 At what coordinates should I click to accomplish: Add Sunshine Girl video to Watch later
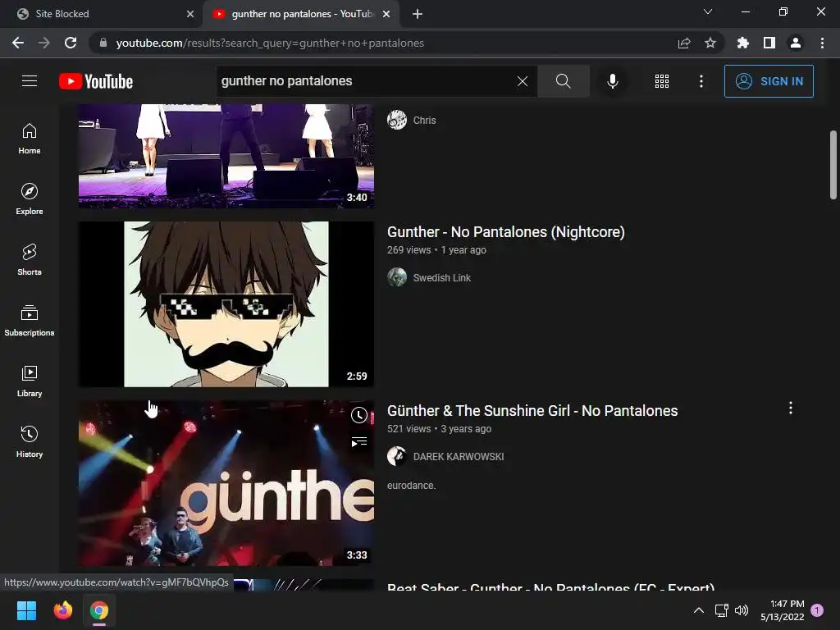point(359,415)
